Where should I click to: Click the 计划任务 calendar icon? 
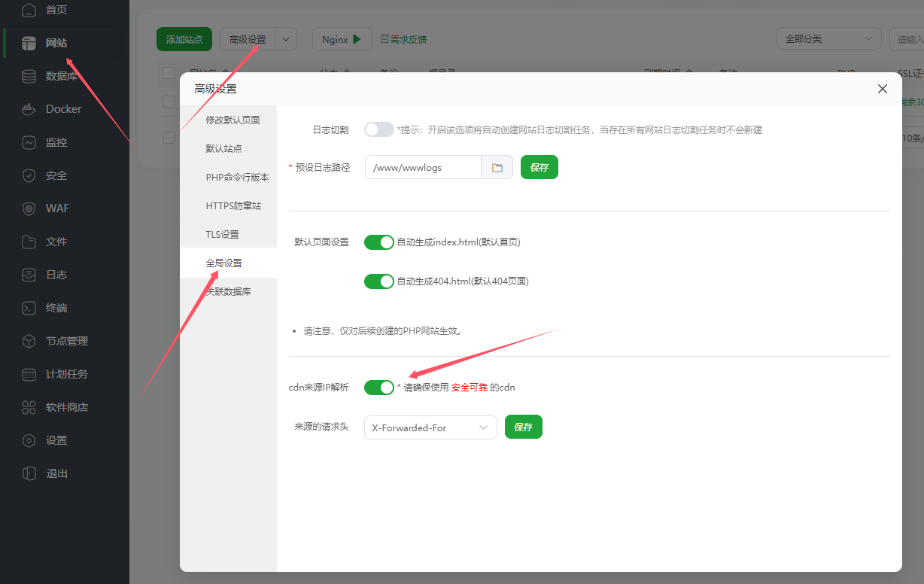(x=29, y=374)
